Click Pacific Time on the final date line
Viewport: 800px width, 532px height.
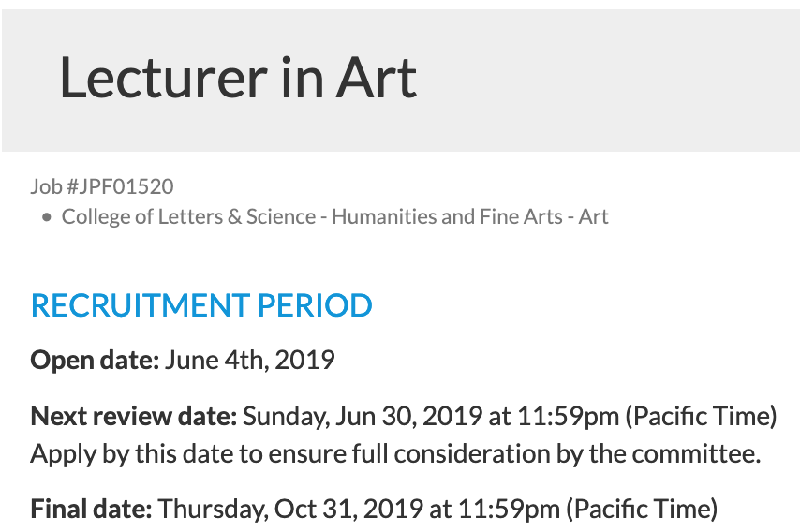click(x=642, y=509)
